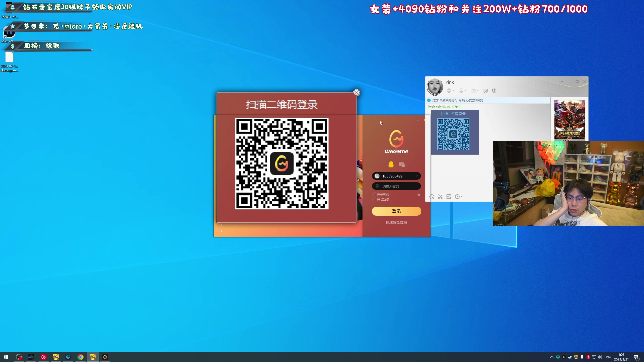Enable the 自动登录 checkbox
The width and height of the screenshot is (644, 362).
(x=374, y=199)
